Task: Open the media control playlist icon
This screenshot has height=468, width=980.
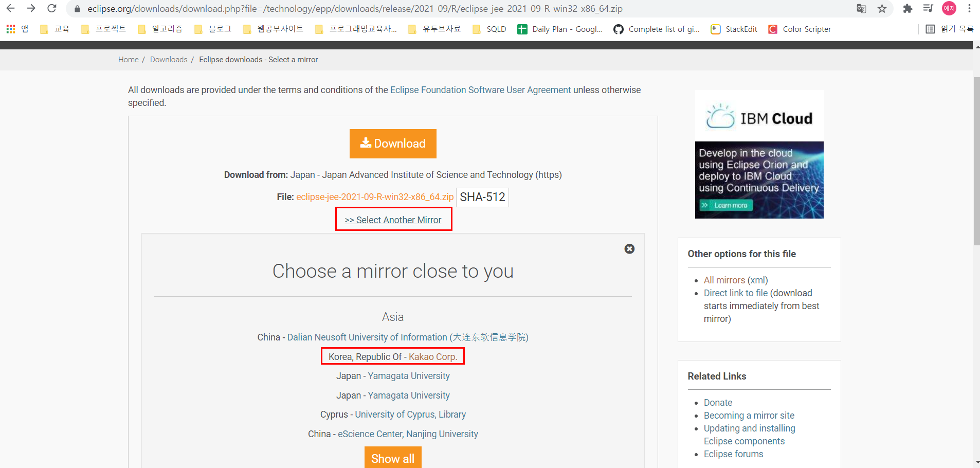Action: click(x=928, y=8)
